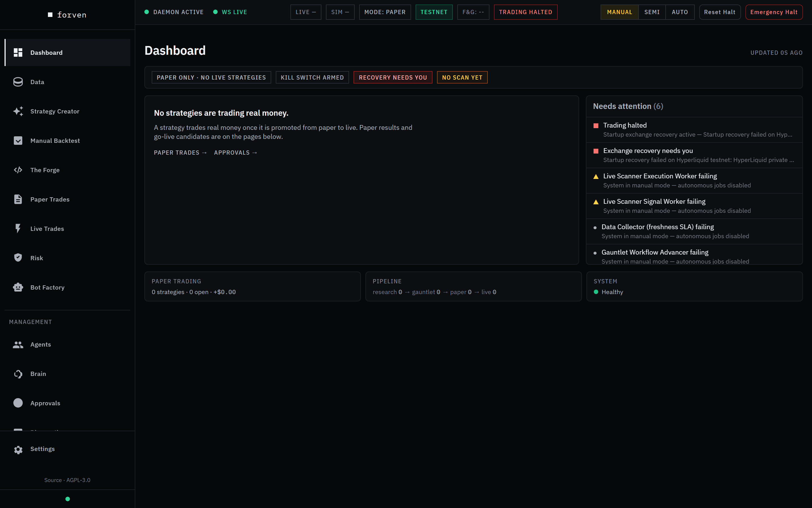Open the Live Trades page
The width and height of the screenshot is (812, 508).
pyautogui.click(x=67, y=229)
